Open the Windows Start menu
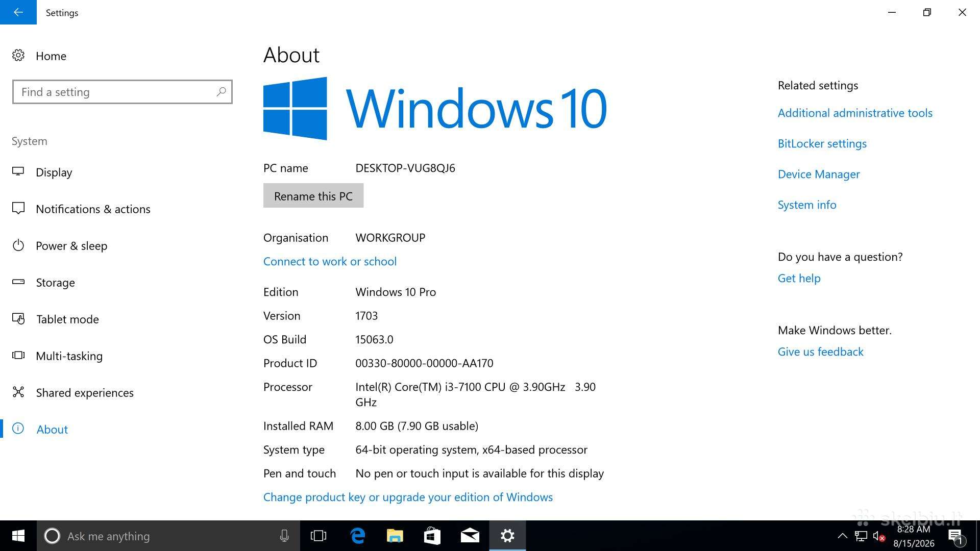The height and width of the screenshot is (551, 980). click(x=18, y=536)
